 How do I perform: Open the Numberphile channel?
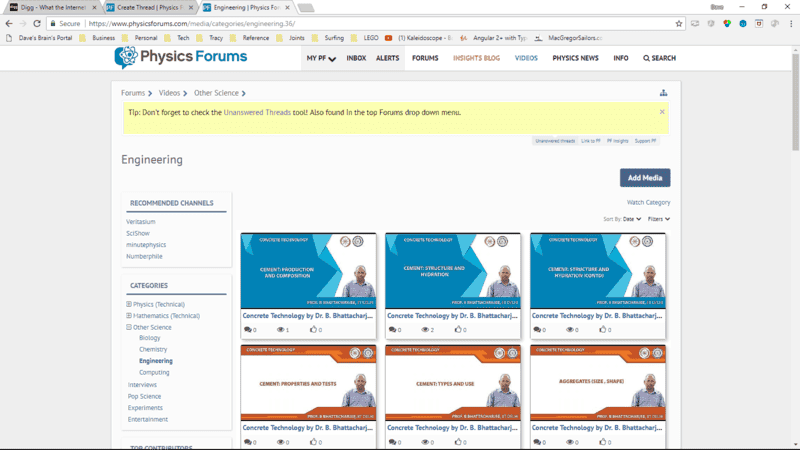[x=144, y=256]
